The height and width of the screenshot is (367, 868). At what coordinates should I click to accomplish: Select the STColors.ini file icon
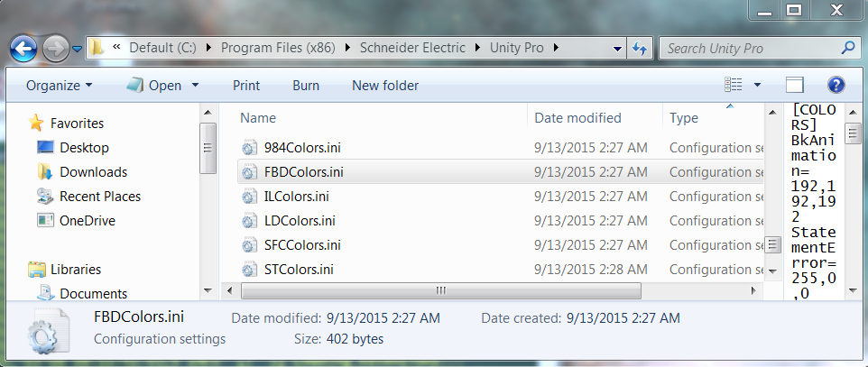click(x=250, y=270)
